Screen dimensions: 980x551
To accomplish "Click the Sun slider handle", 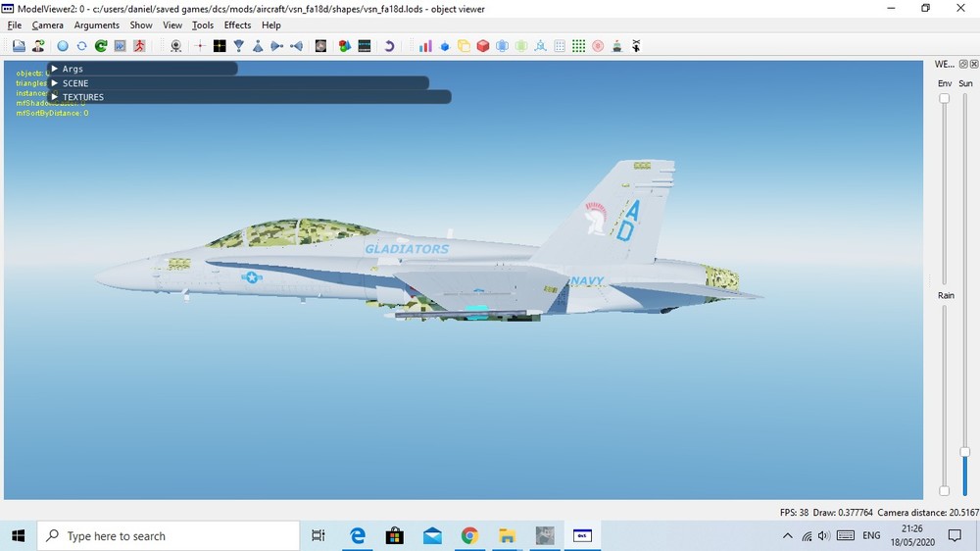I will (965, 452).
